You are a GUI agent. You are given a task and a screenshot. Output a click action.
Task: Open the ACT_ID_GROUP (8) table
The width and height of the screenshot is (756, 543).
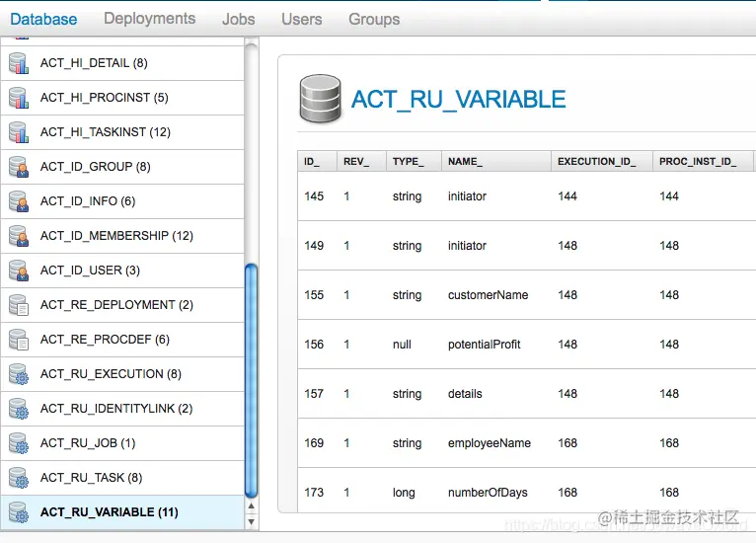(x=122, y=167)
